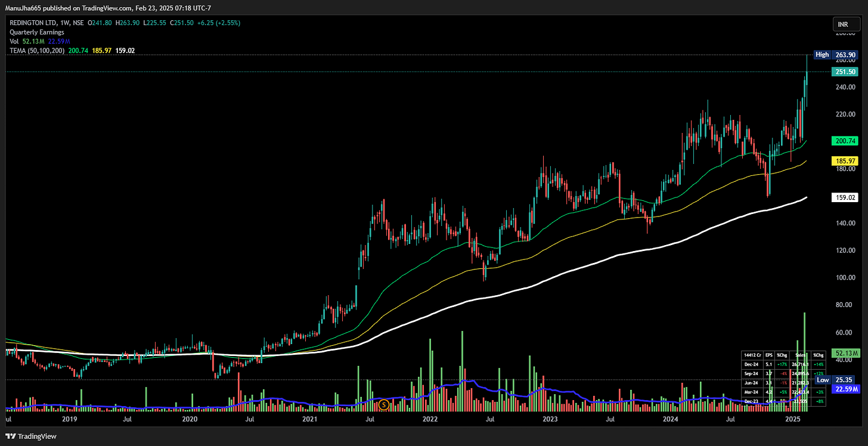Click the white 159.02 value in TEMA legend

125,51
